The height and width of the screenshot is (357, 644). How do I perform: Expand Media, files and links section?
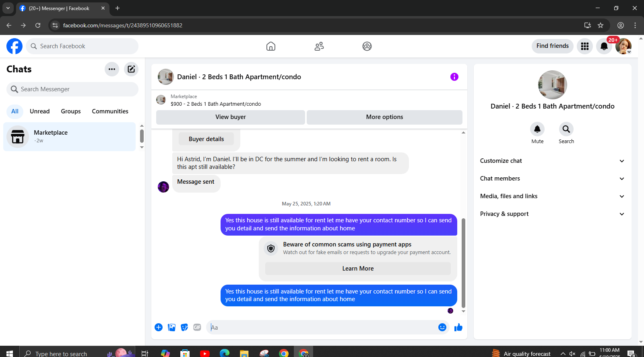pos(553,196)
